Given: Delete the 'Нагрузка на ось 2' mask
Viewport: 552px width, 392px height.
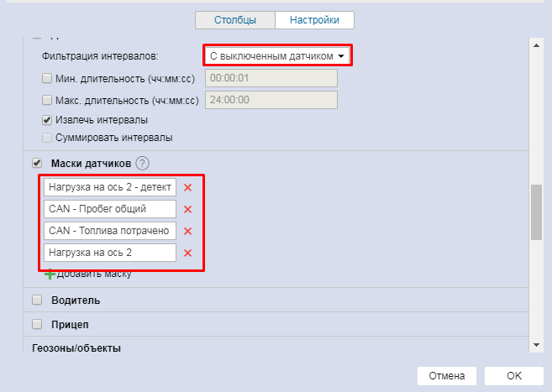Looking at the screenshot, I should click(x=188, y=253).
